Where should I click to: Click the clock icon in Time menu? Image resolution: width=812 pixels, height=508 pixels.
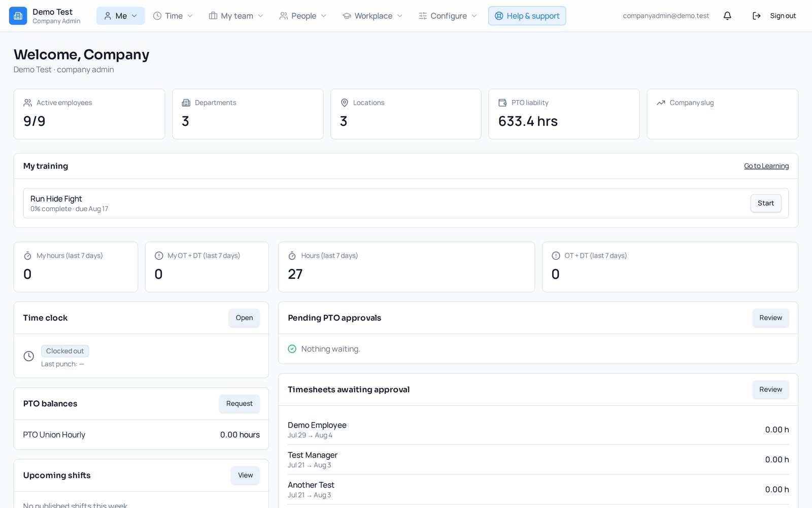tap(157, 16)
